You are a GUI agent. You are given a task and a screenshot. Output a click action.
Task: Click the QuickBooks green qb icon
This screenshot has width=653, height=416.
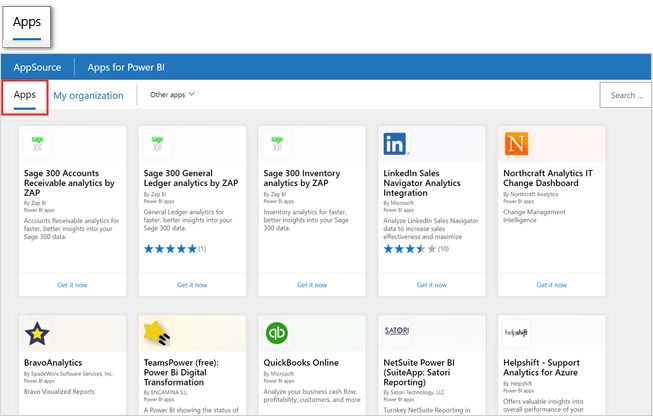(277, 333)
